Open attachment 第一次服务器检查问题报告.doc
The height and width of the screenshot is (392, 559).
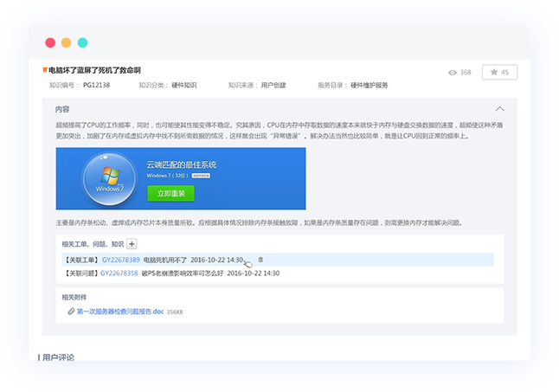[x=120, y=312]
